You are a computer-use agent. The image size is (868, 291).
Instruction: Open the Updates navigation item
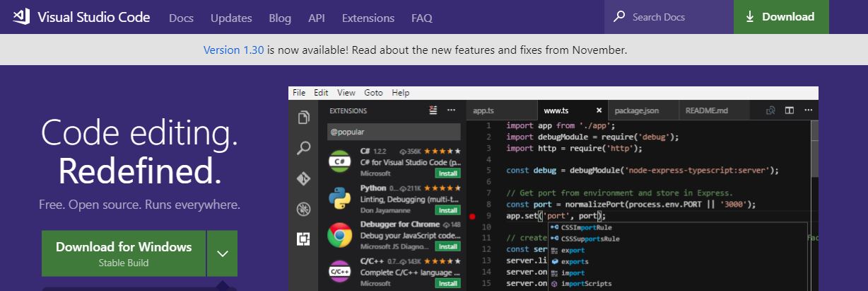click(x=231, y=18)
